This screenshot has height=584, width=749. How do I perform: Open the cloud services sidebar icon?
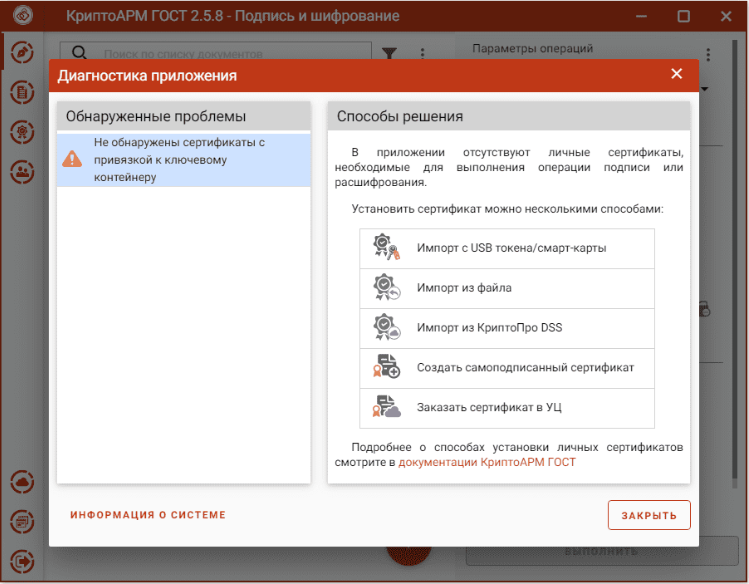point(22,482)
